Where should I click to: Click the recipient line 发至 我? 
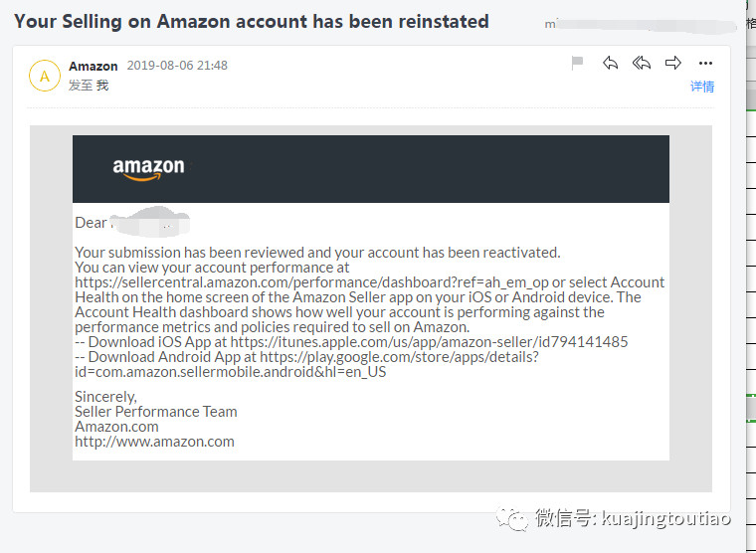point(89,86)
